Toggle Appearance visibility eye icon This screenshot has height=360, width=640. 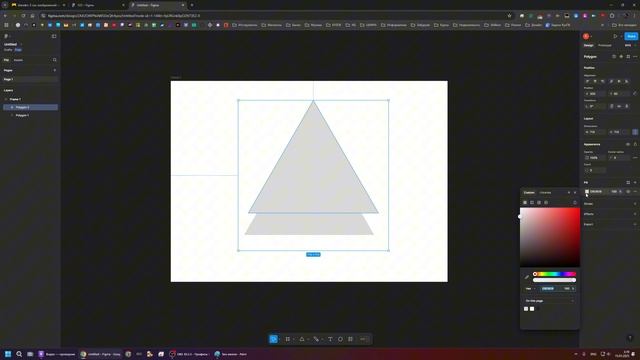tap(628, 144)
